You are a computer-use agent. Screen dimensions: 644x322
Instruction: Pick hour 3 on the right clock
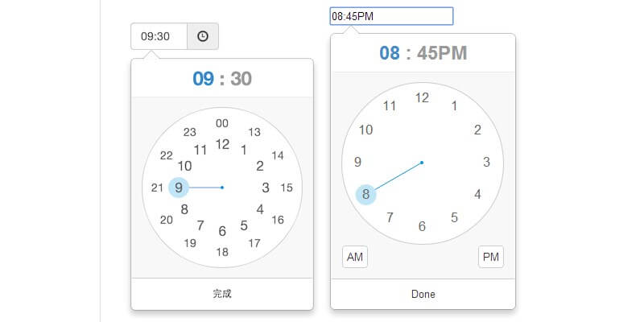click(486, 162)
